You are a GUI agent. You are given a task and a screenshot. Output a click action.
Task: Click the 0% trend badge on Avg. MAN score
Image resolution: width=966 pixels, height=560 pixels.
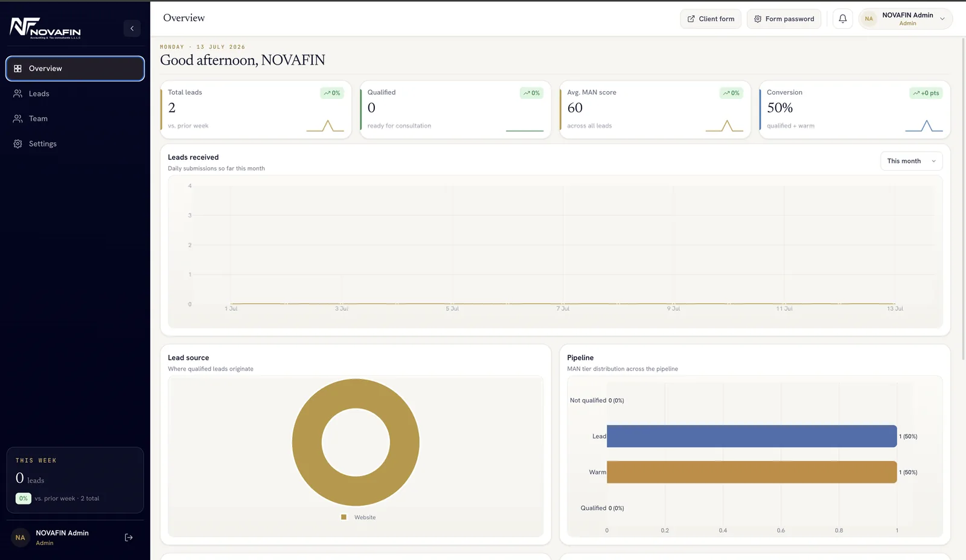pos(731,93)
